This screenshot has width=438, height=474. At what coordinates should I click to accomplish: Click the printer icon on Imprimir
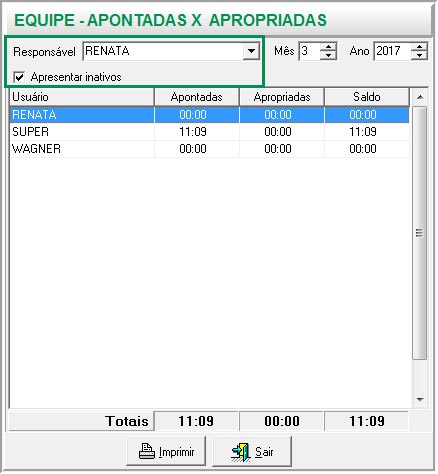point(147,451)
